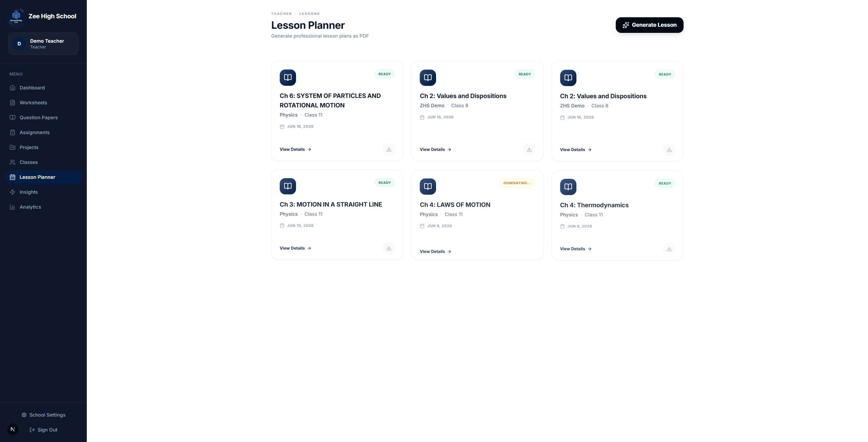The image size is (868, 442).
Task: Select the Lesson Planner menu item
Action: [x=43, y=177]
